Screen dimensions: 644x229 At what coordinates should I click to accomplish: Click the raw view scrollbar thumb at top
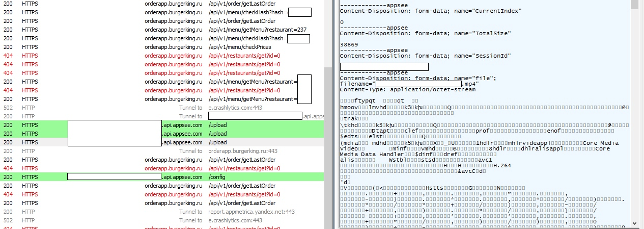pyautogui.click(x=634, y=5)
